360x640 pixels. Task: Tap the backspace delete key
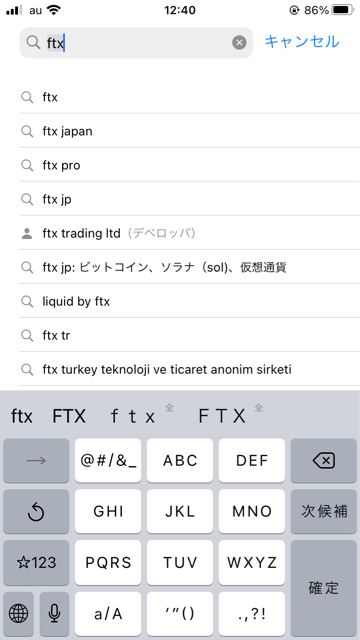click(324, 461)
